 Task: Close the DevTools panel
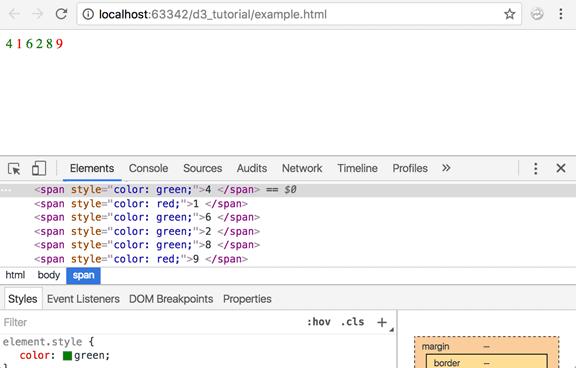pyautogui.click(x=561, y=168)
